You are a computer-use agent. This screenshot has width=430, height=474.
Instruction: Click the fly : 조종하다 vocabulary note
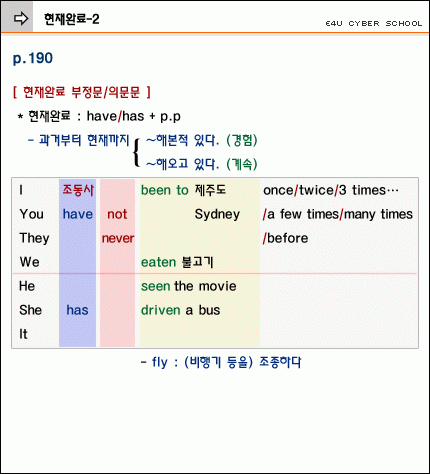coord(221,362)
